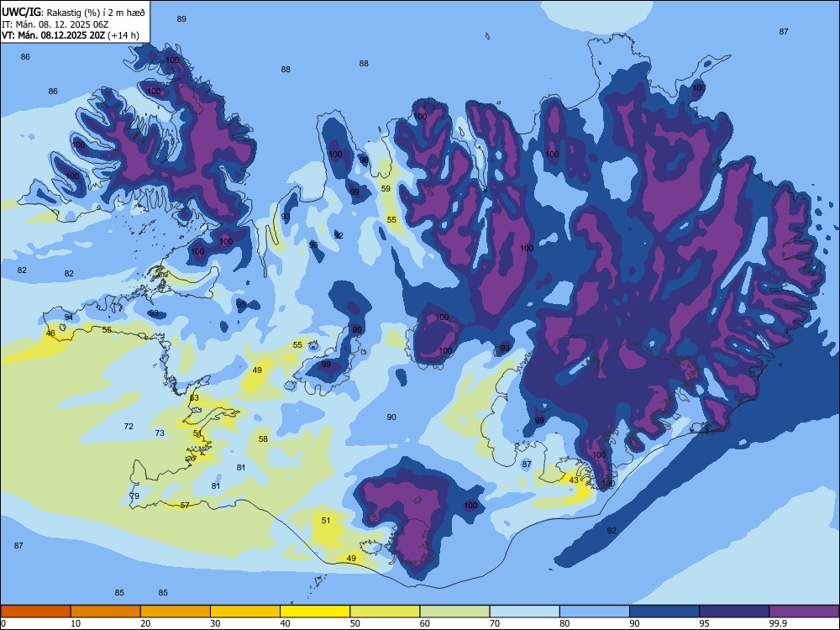Click the dark orange 0–10 legend swatch
The height and width of the screenshot is (630, 840).
(x=35, y=612)
